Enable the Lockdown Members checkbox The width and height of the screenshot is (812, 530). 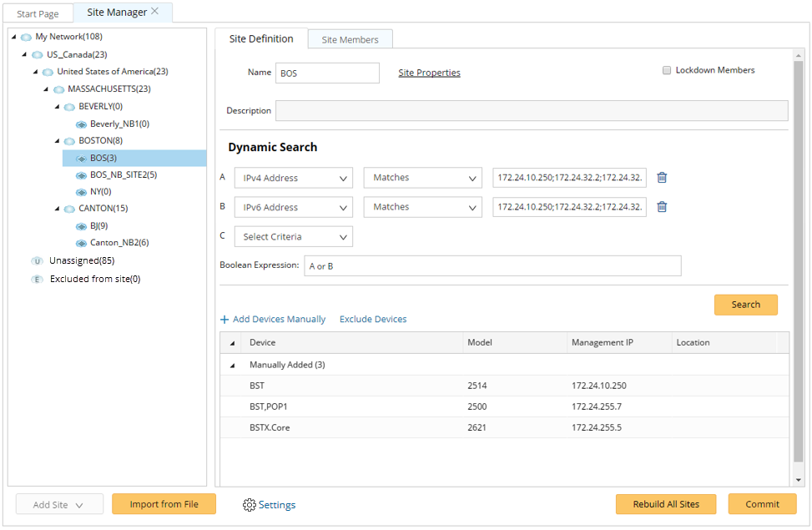point(667,71)
